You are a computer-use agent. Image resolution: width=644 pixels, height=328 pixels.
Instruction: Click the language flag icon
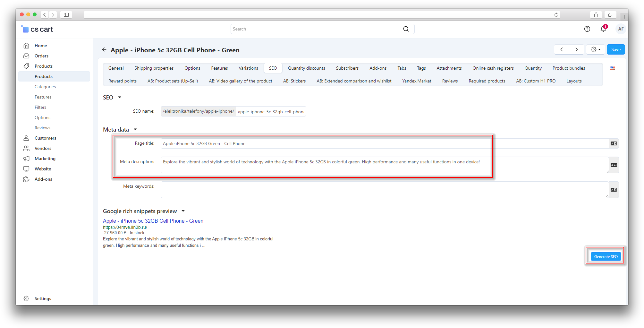point(613,68)
